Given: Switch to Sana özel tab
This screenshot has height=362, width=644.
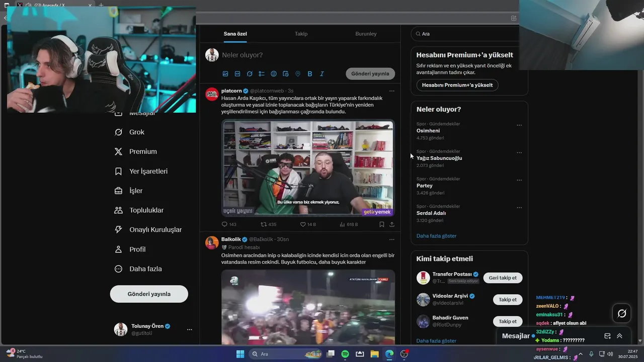Looking at the screenshot, I should click(235, 34).
